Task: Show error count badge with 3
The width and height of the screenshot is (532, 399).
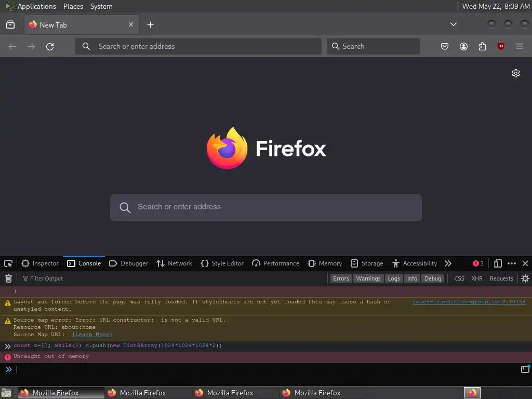Action: (x=478, y=263)
